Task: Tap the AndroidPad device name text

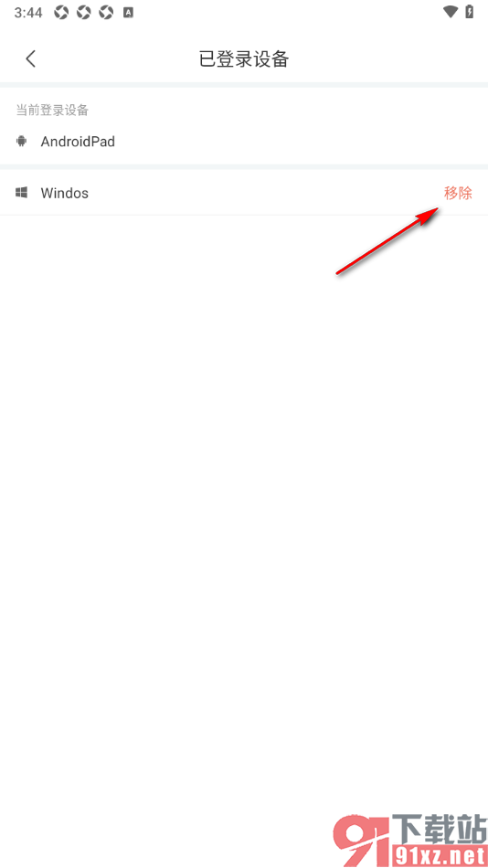Action: [78, 142]
